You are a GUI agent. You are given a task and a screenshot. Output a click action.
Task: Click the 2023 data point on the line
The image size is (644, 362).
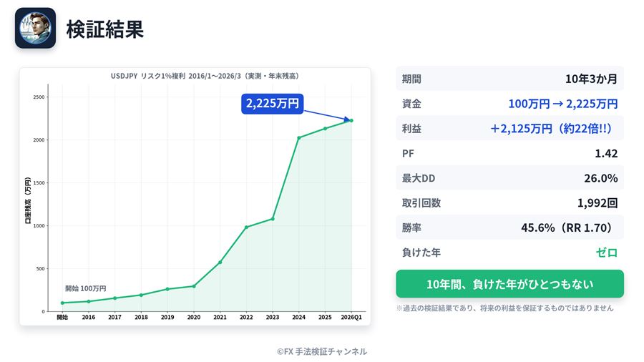point(273,219)
